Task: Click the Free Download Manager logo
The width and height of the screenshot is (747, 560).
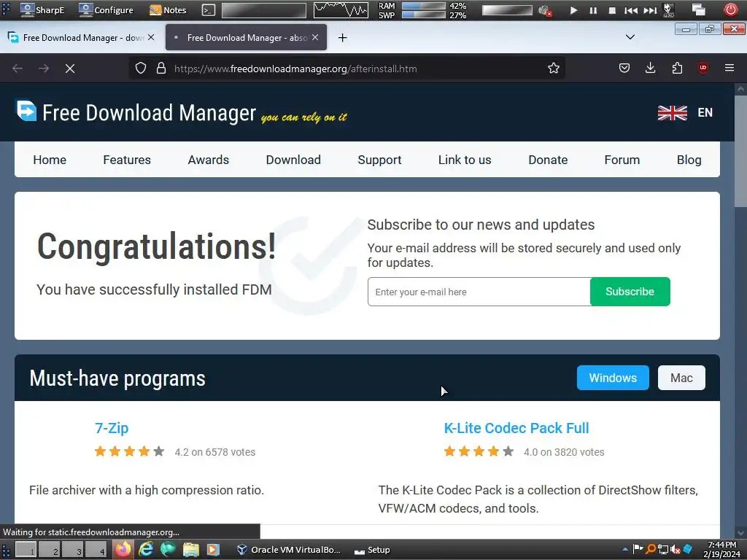Action: coord(136,112)
